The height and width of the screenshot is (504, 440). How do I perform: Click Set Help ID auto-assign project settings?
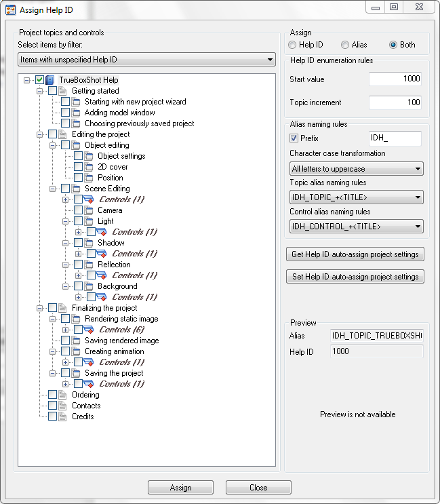pyautogui.click(x=355, y=277)
